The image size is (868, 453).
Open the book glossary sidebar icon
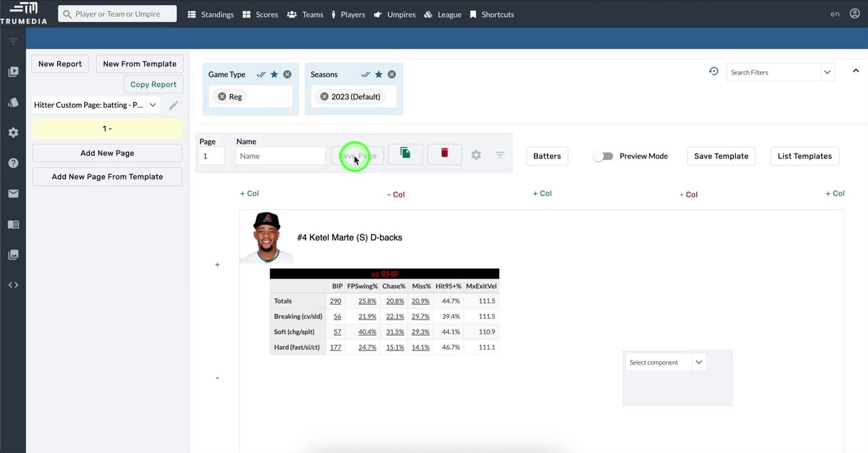pyautogui.click(x=13, y=225)
